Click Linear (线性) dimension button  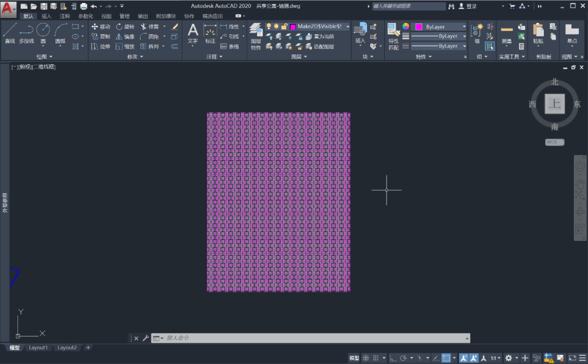click(x=230, y=27)
